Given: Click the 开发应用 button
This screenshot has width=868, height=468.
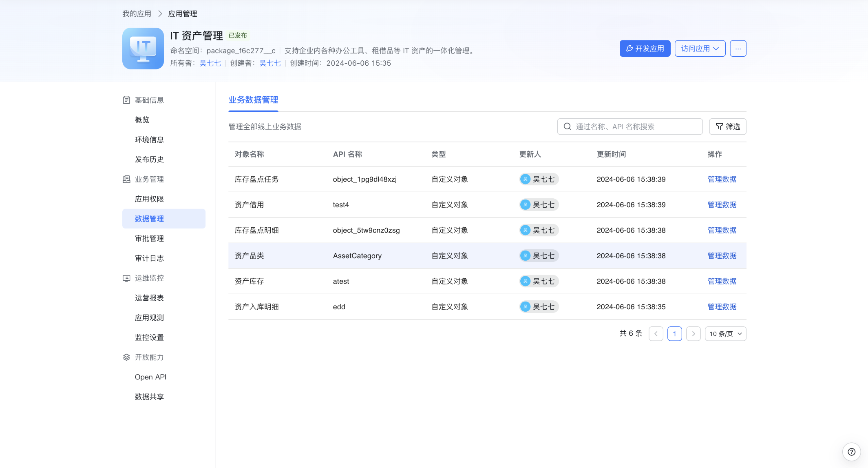Looking at the screenshot, I should (645, 49).
